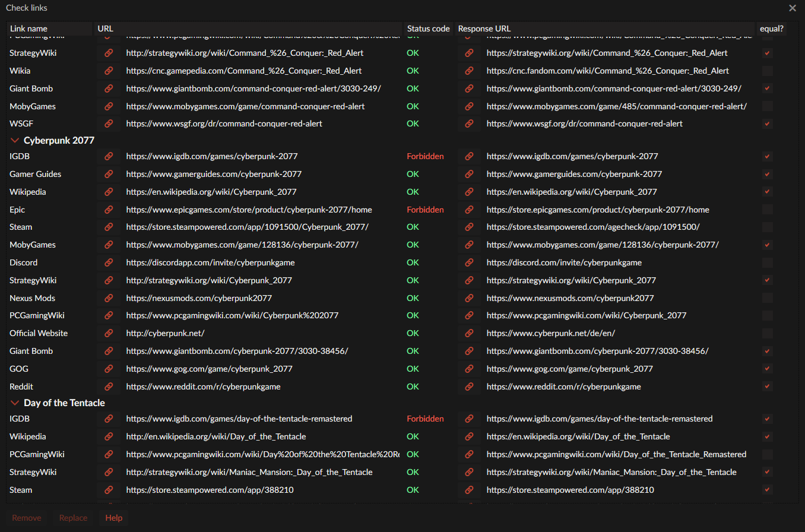Open response URL icon for Cyberpunk Steam row

pos(469,227)
